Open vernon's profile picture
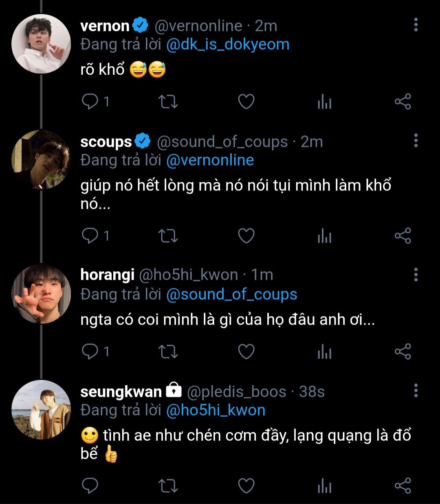Screen dimensions: 440x504 (41, 44)
